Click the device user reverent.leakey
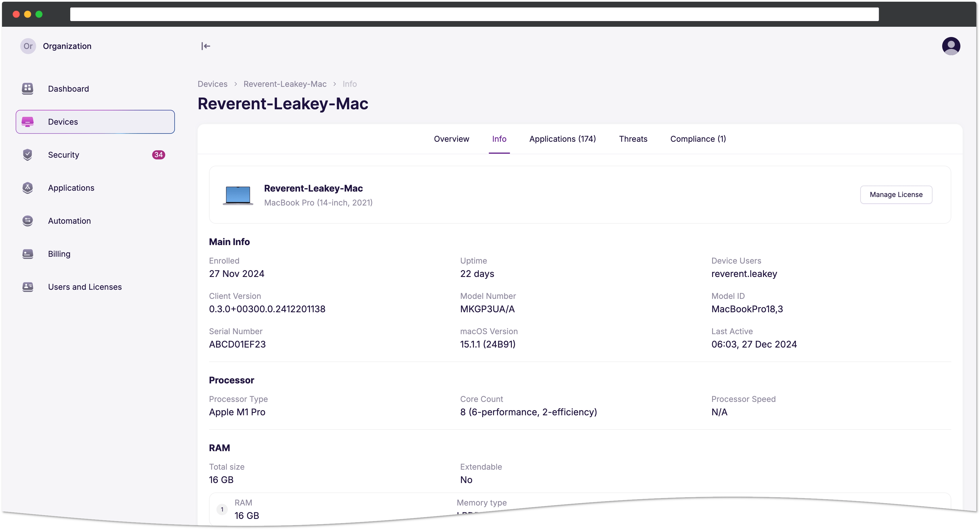 click(x=744, y=274)
